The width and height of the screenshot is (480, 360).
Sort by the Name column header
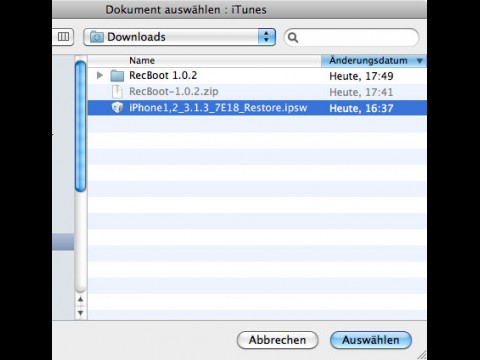tap(204, 61)
